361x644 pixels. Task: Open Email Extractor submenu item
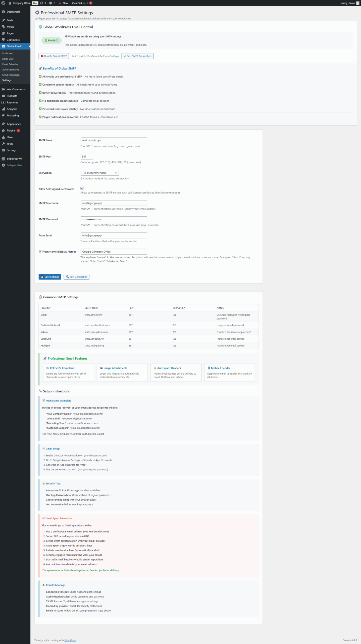(10, 64)
